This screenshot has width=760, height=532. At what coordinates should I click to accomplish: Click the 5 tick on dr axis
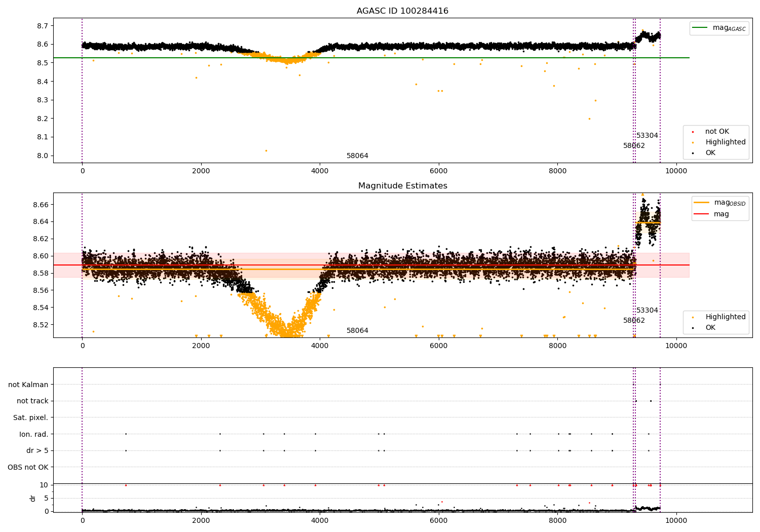[x=47, y=498]
